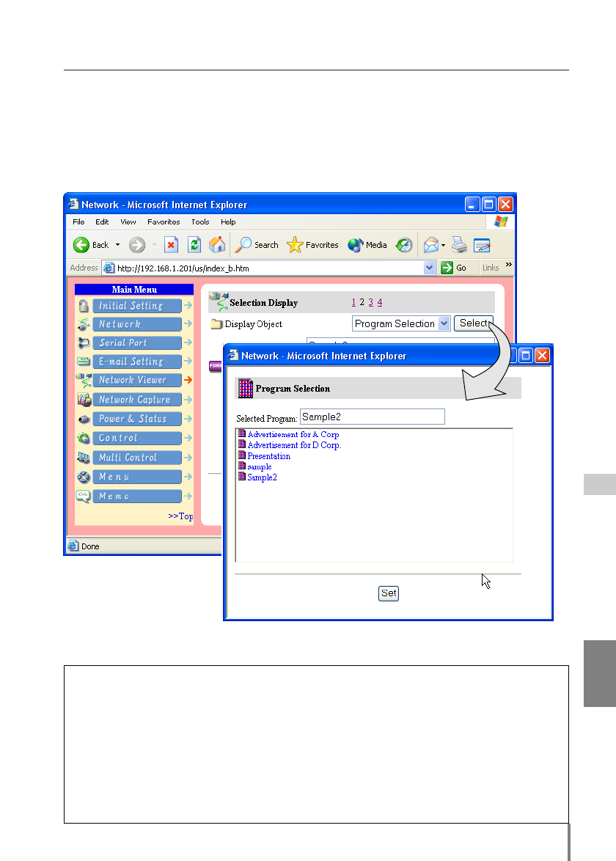Open the Search magnifier toolbar button
The height and width of the screenshot is (861, 616).
coord(257,245)
